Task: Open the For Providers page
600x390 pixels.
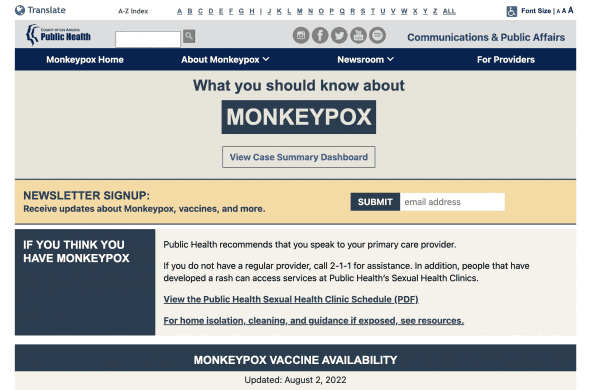Action: point(505,59)
